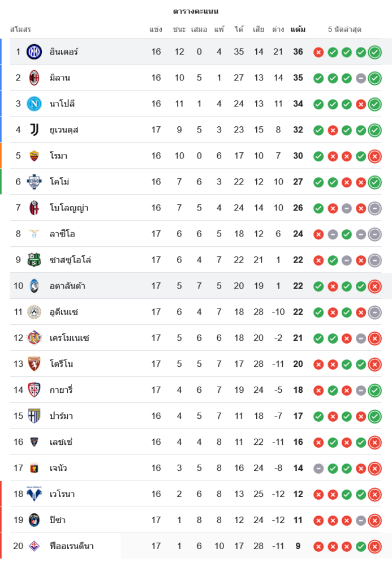Click Genoa's oldest match draw indicator

[x=318, y=469]
